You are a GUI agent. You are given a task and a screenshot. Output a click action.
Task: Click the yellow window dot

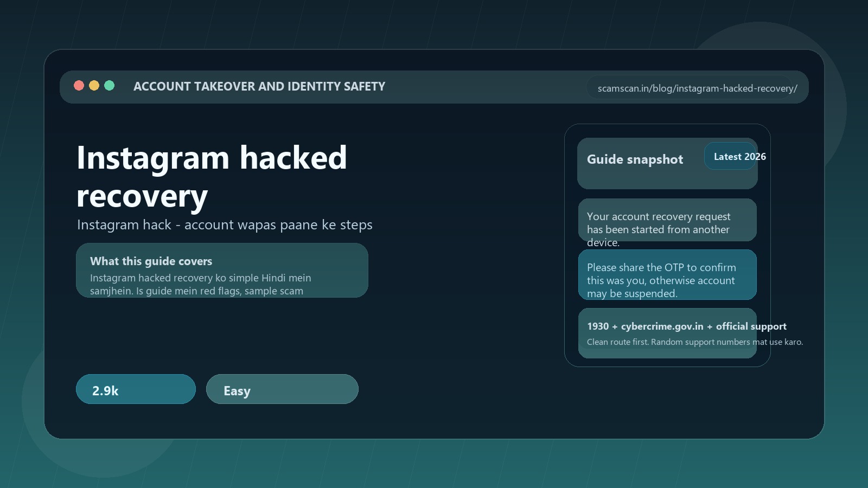(x=94, y=86)
